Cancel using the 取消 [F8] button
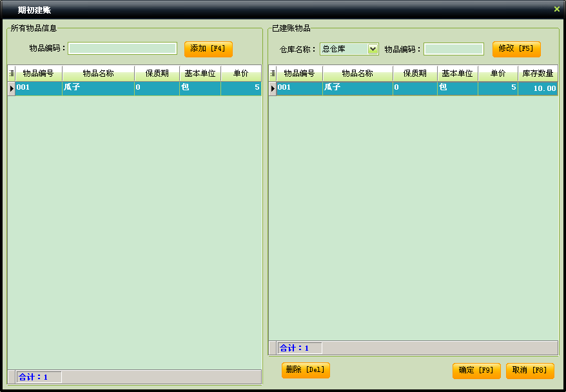 (x=530, y=371)
